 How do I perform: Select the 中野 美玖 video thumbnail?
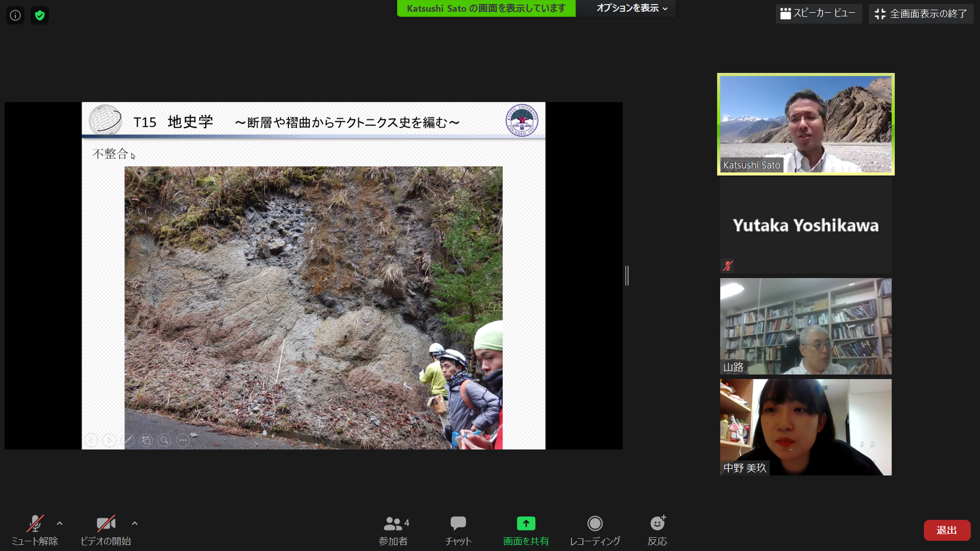pyautogui.click(x=806, y=427)
